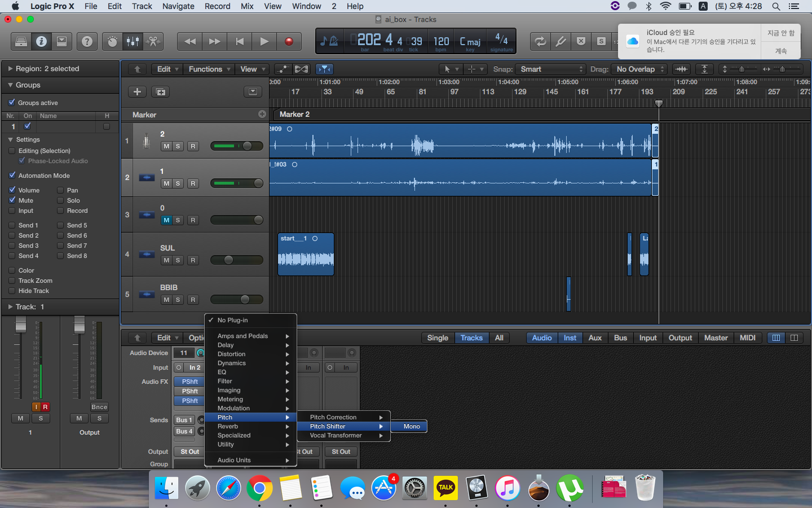Viewport: 812px width, 508px height.
Task: Record-enable the BBIB track
Action: tap(193, 300)
